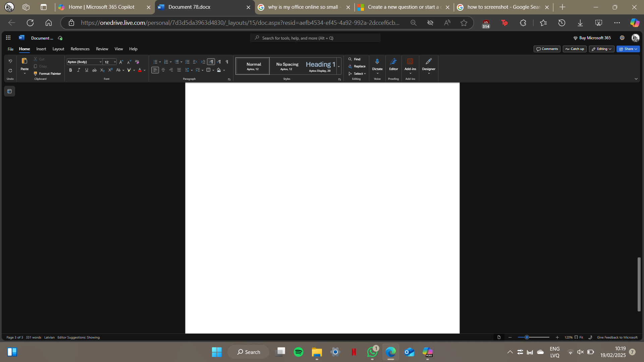
Task: Open the navigation pane icon left of page
Action: click(x=9, y=91)
